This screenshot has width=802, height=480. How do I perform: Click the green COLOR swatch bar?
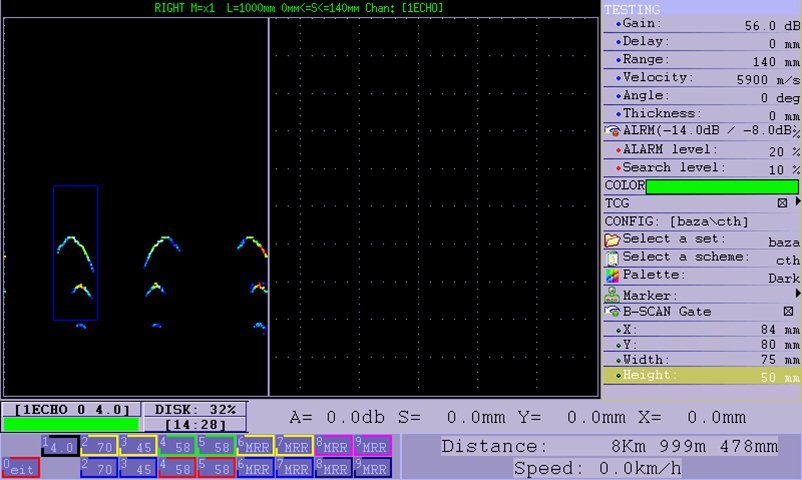click(x=721, y=186)
